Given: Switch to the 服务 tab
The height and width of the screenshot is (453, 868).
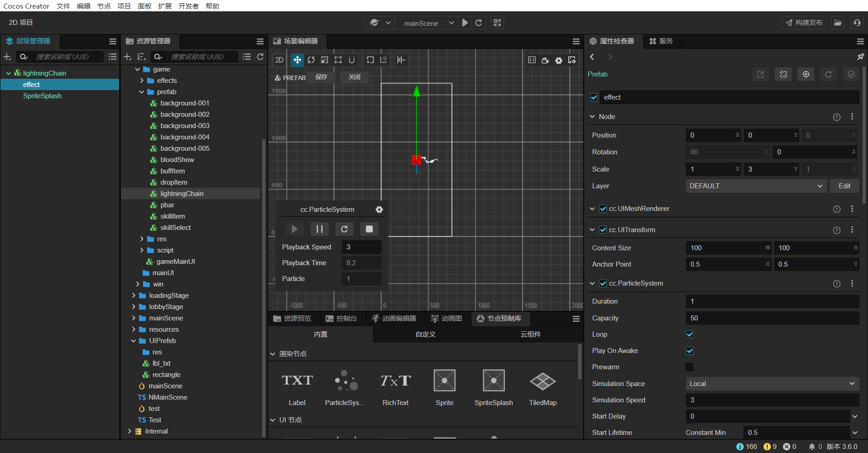Looking at the screenshot, I should click(x=661, y=41).
